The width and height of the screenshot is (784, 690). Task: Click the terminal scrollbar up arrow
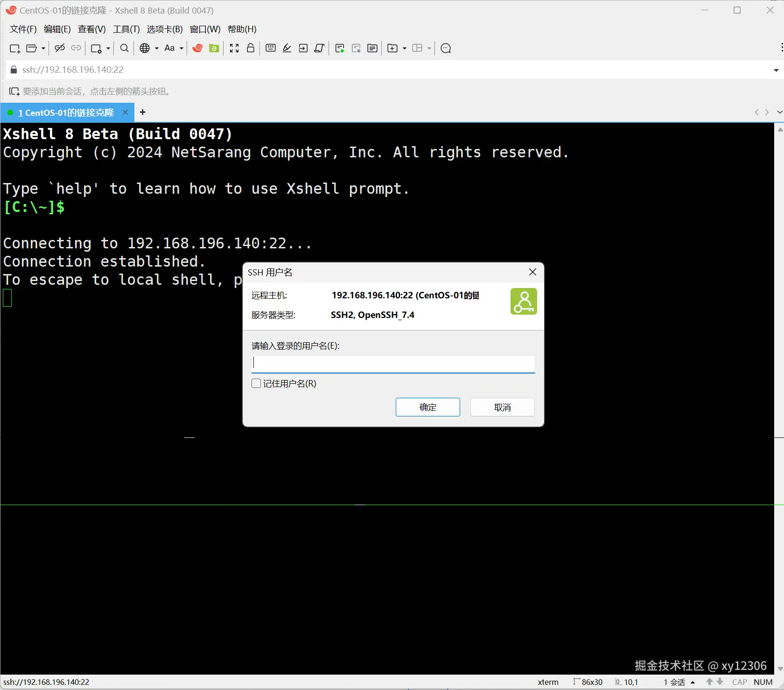[779, 129]
